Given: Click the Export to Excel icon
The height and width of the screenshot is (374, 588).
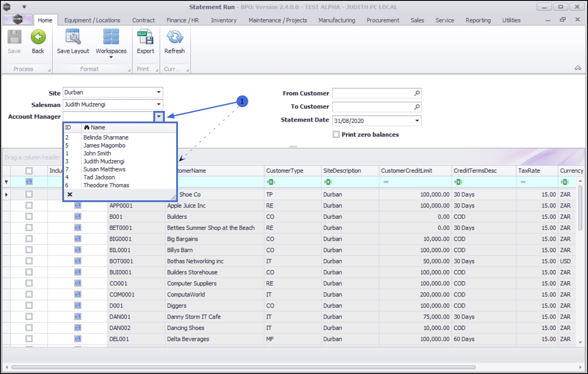Looking at the screenshot, I should tap(145, 37).
